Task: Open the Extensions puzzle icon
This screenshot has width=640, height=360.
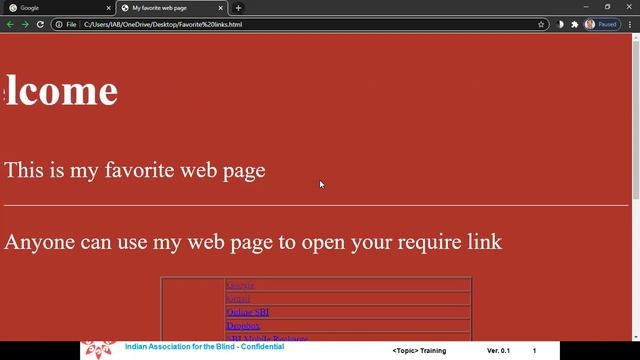Action: click(575, 24)
